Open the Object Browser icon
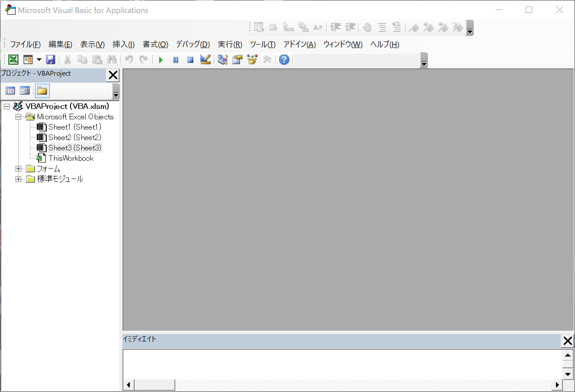The width and height of the screenshot is (575, 392). pos(252,60)
